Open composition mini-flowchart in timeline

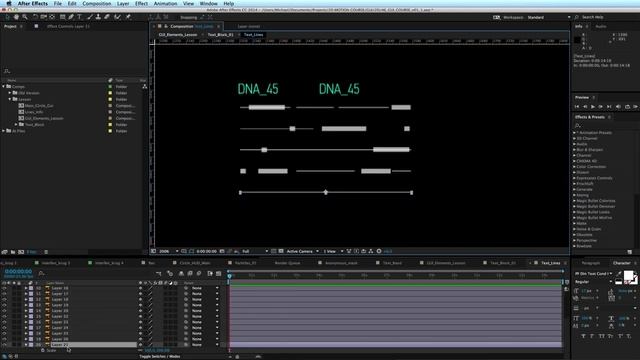click(x=158, y=273)
